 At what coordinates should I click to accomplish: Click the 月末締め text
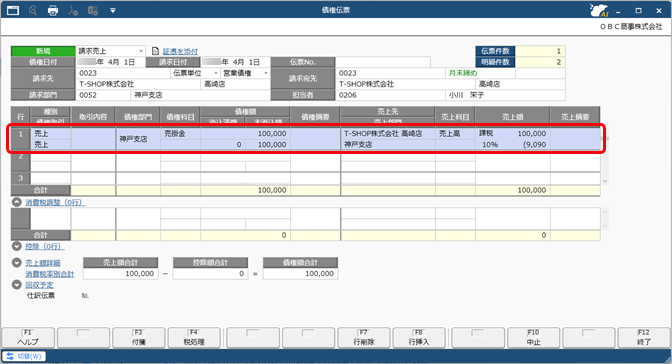click(462, 73)
